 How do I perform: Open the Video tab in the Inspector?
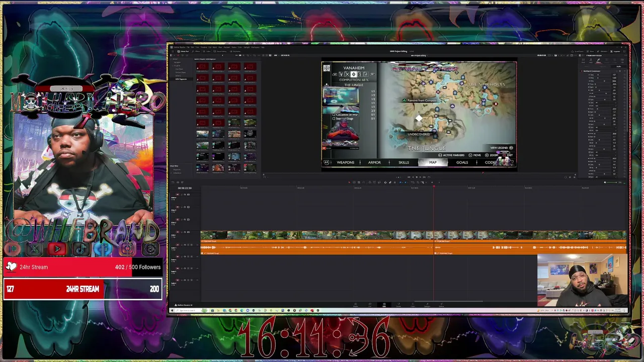[583, 61]
